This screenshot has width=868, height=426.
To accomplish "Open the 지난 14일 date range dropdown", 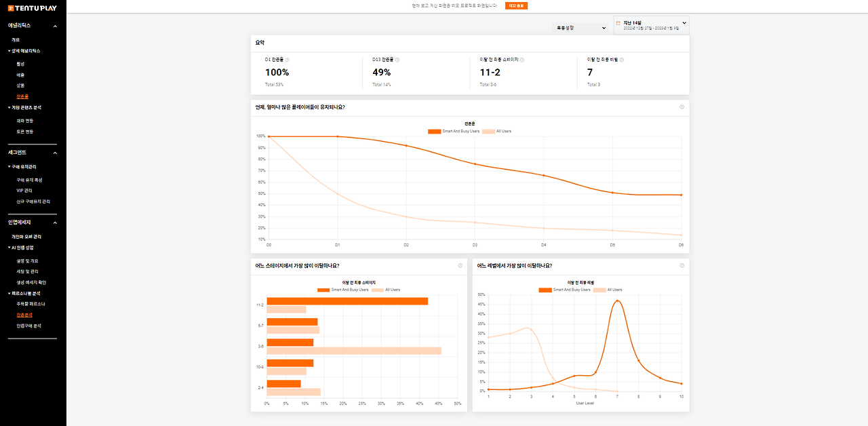I will [651, 25].
